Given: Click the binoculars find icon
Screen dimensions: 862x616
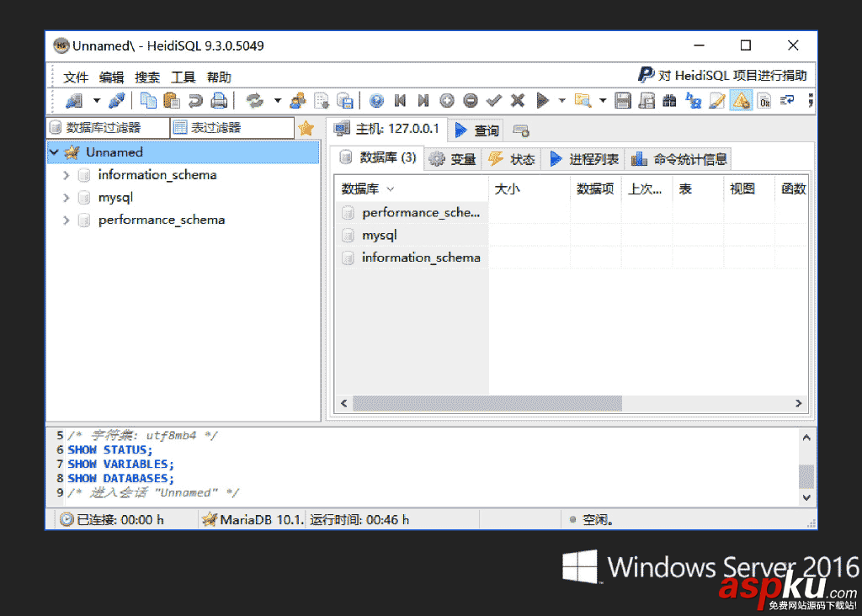Looking at the screenshot, I should 669,100.
